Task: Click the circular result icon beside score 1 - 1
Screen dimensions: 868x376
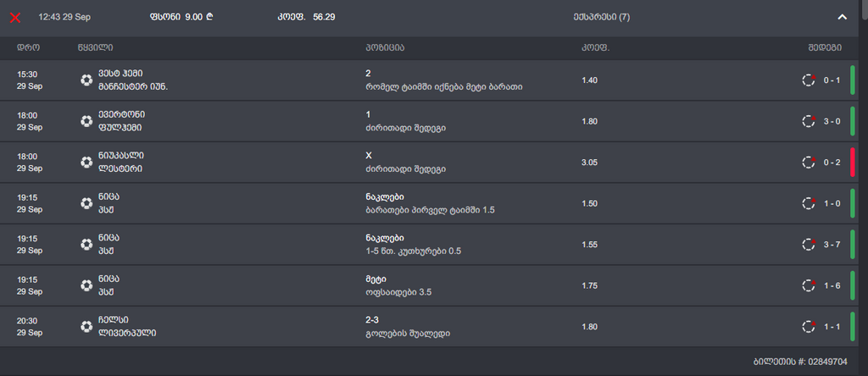Action: click(x=809, y=326)
